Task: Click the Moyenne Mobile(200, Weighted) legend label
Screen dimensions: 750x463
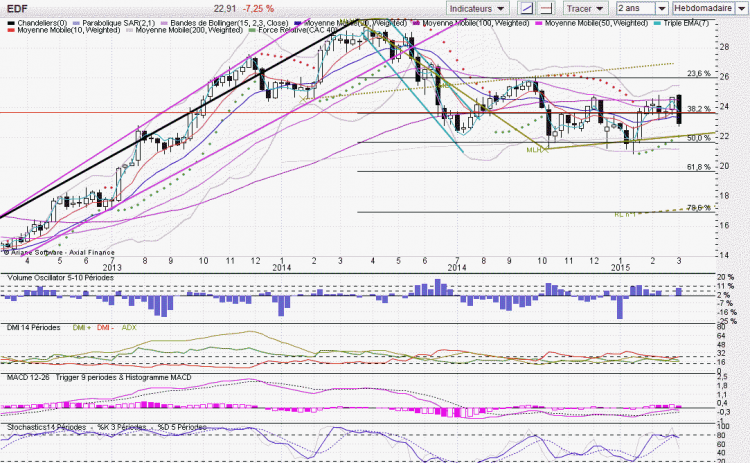Action: [189, 30]
